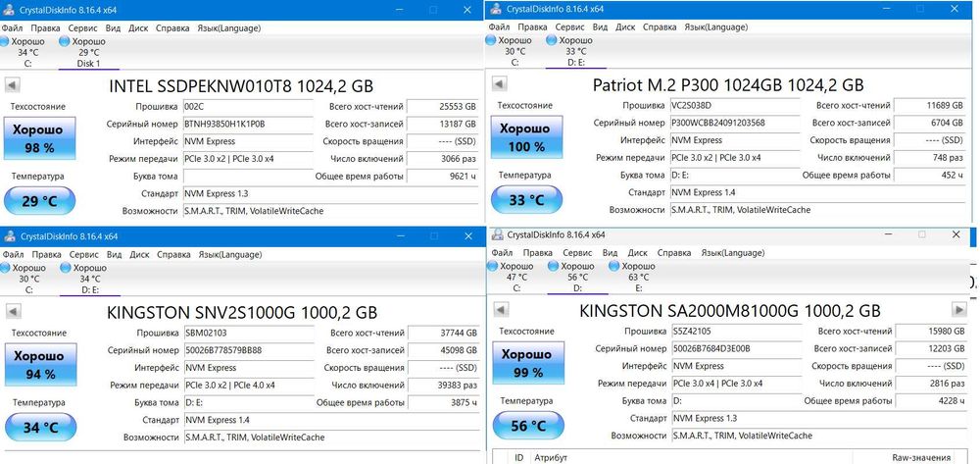
Task: Select the 34 °C C: disk in INTEL window
Action: 24,52
